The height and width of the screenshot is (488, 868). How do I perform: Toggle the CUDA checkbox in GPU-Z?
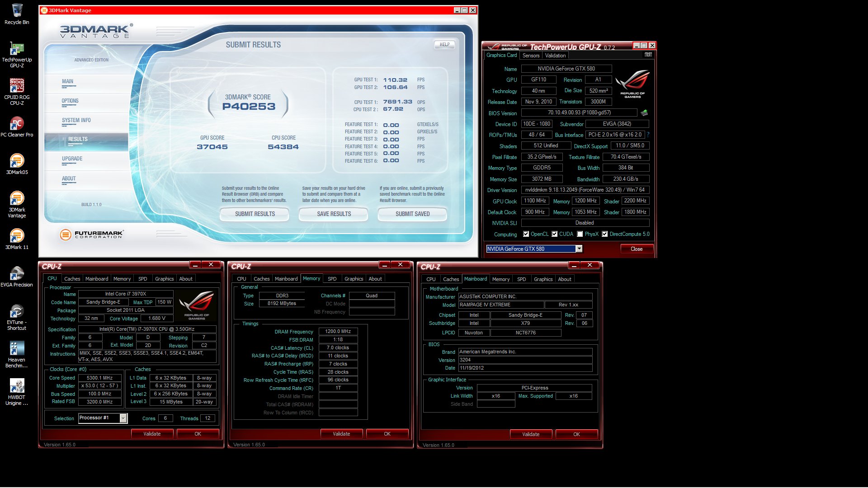[x=554, y=234]
